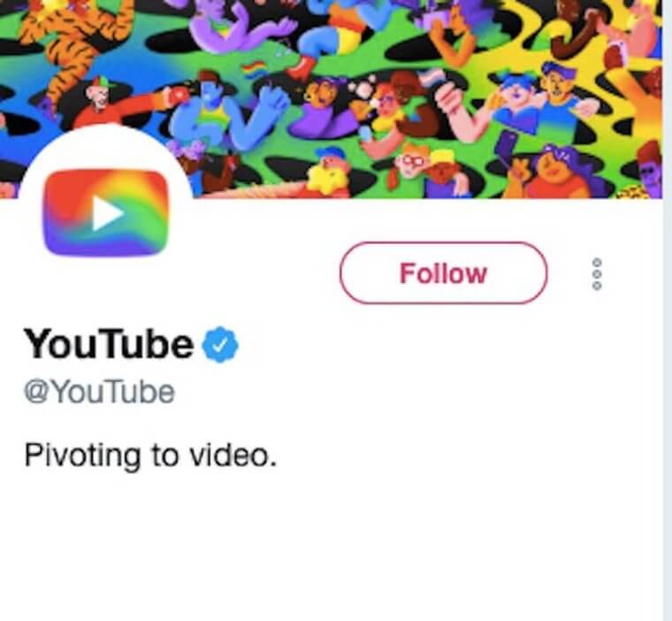Open the @YouTube handle link
This screenshot has height=621, width=672.
point(98,392)
